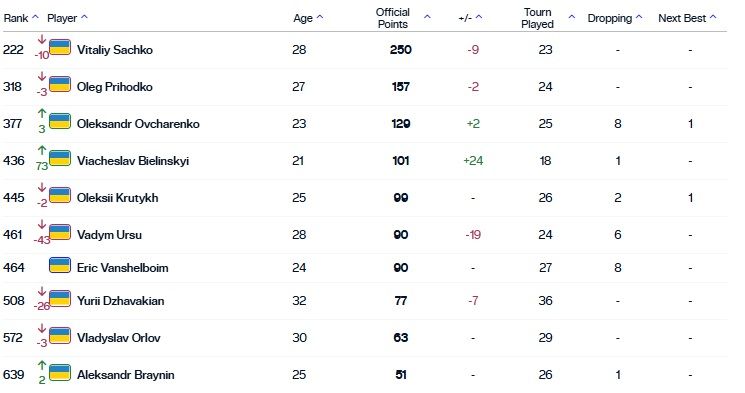Sort by +/- column caret
745x393 pixels.
(479, 17)
